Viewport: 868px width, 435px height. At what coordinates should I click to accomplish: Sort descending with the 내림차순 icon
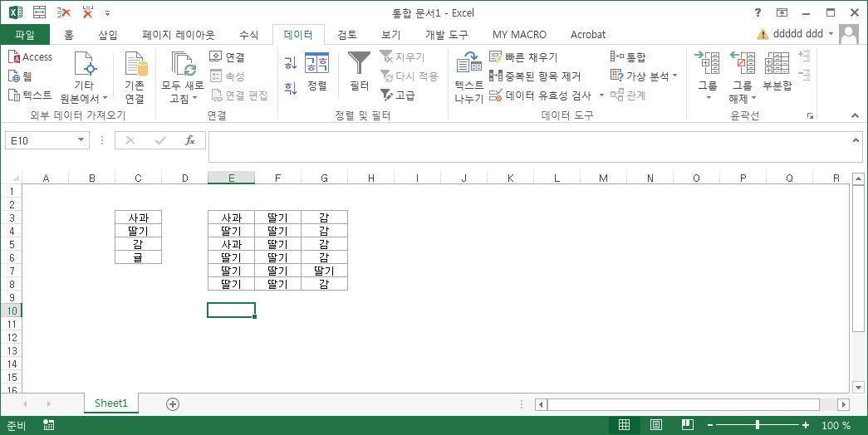coord(291,87)
